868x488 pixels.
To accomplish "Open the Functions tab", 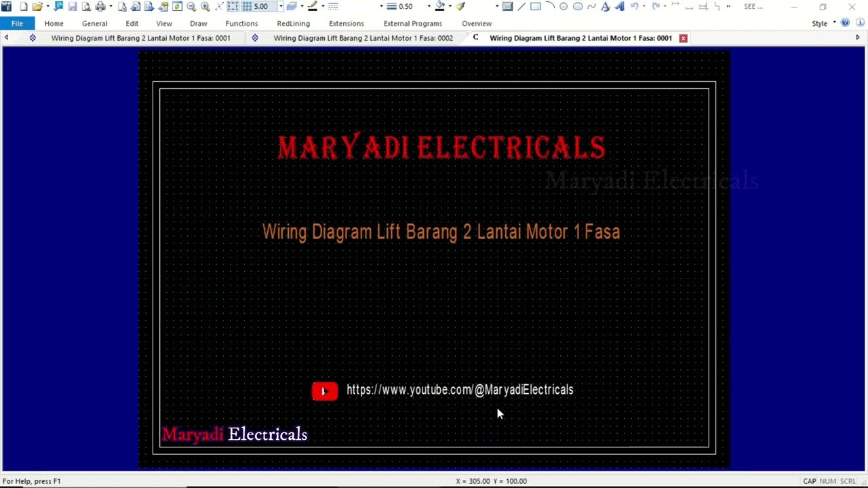I will 241,23.
